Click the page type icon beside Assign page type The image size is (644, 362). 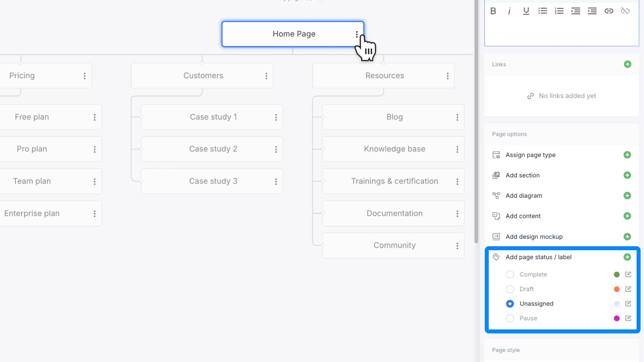496,155
